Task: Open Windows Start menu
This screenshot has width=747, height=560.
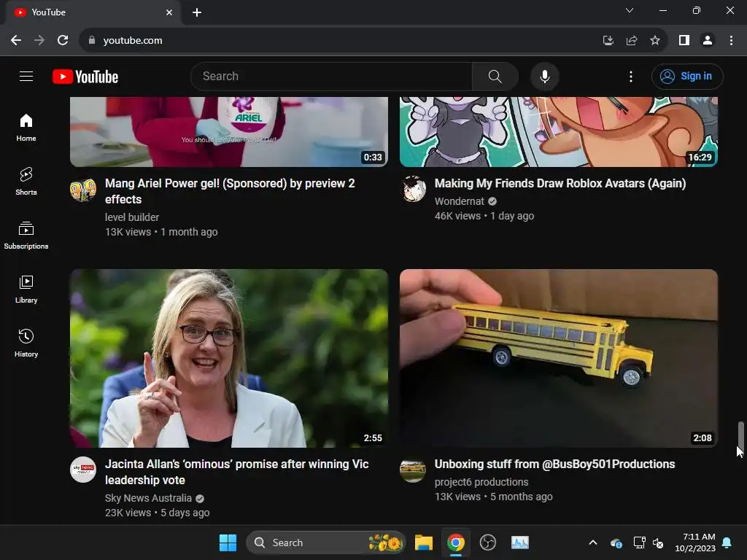Action: tap(228, 542)
